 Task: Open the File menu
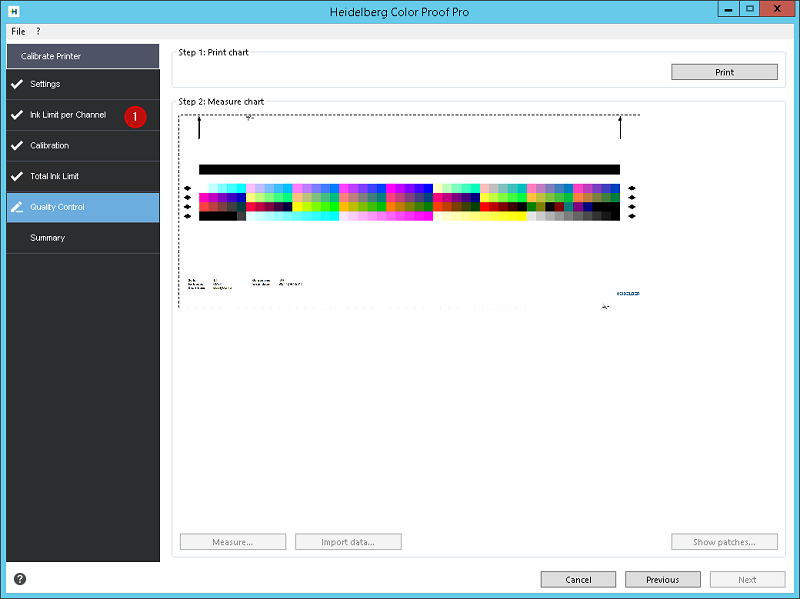pos(18,31)
